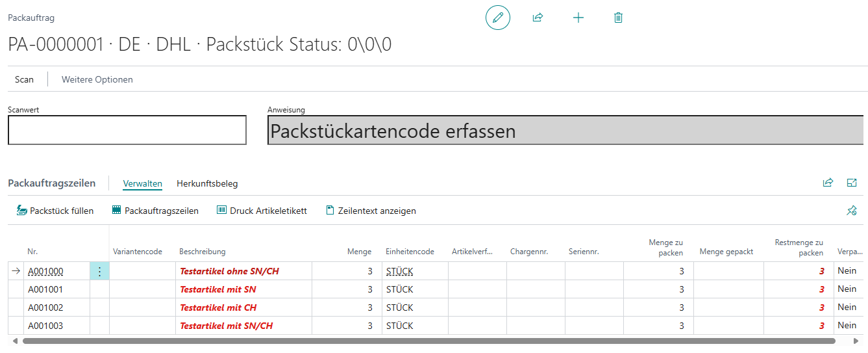Screen dimensions: 868x353
Task: Sort by Nr. column header
Action: click(x=32, y=252)
